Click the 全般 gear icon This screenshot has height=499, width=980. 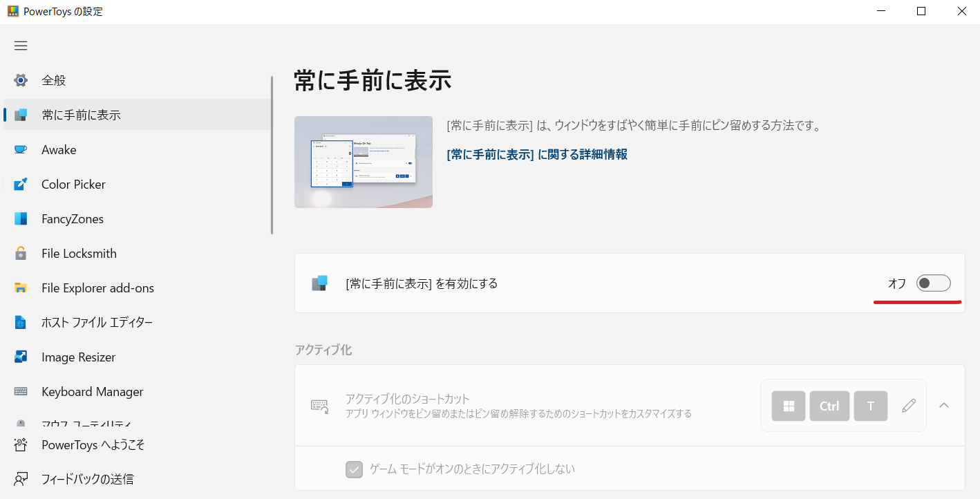pyautogui.click(x=21, y=80)
